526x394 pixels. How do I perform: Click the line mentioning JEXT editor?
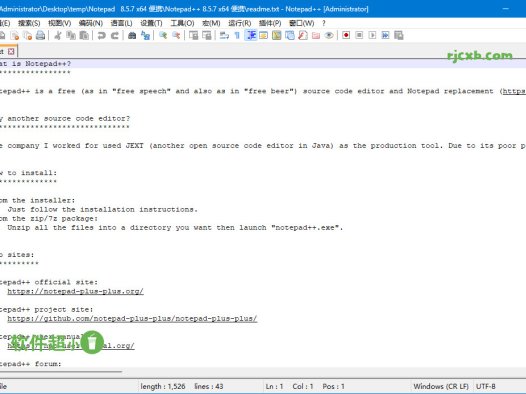[263, 146]
